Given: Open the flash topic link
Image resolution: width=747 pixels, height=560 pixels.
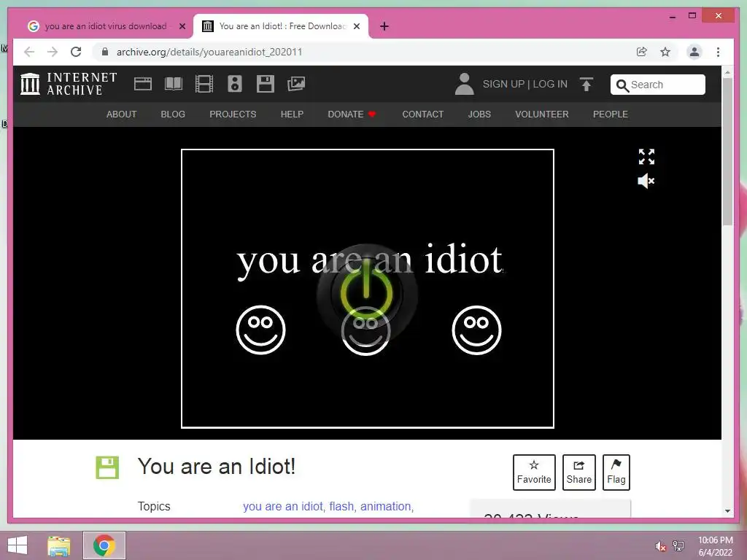Looking at the screenshot, I should [341, 506].
